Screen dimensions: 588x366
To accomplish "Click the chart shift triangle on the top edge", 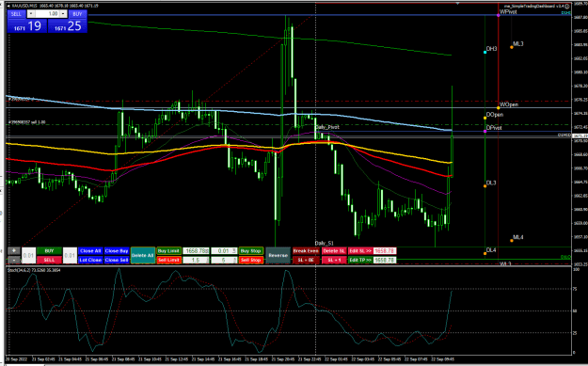I will 457,3.
